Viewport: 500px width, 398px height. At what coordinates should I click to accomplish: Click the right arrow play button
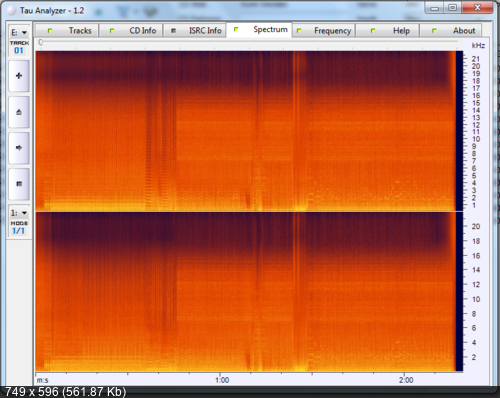[19, 148]
